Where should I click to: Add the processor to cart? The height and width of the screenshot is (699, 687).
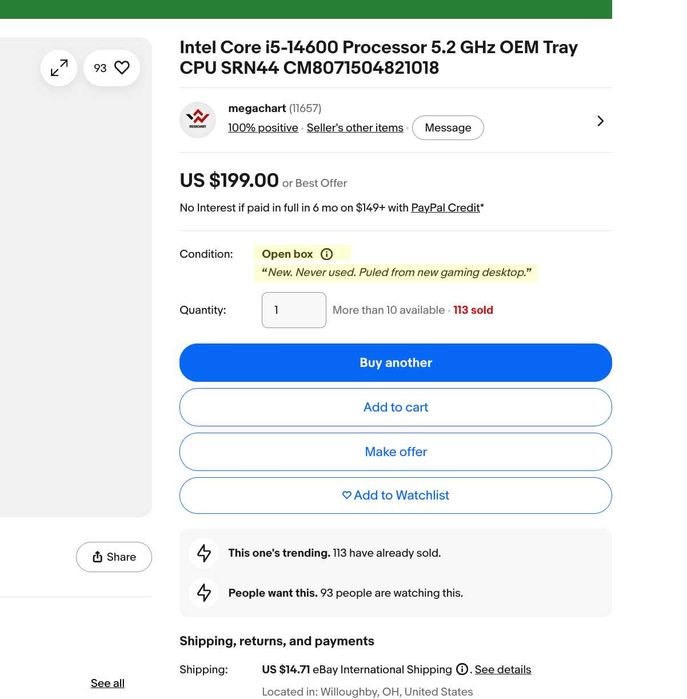(395, 407)
